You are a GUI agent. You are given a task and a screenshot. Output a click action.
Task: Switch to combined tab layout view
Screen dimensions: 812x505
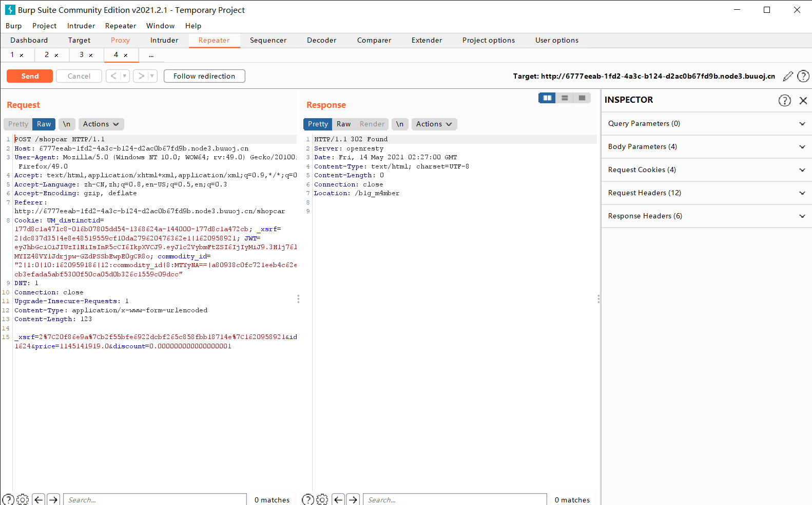click(582, 98)
